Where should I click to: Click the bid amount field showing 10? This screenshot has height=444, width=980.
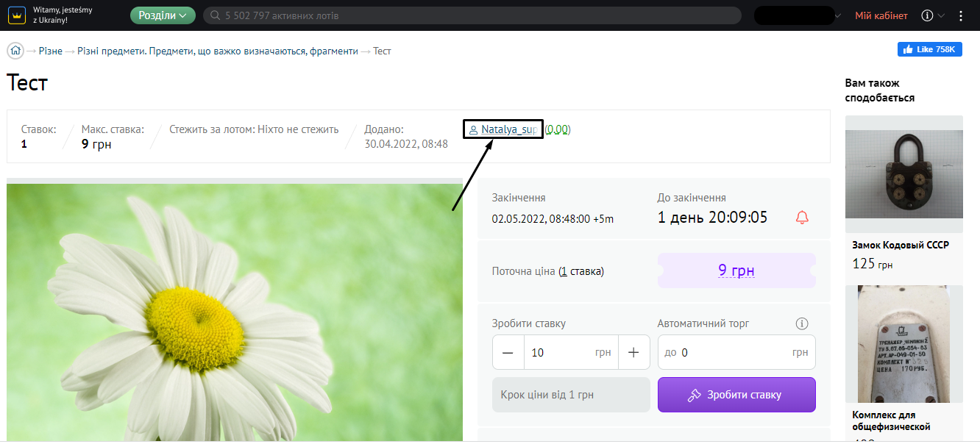571,352
